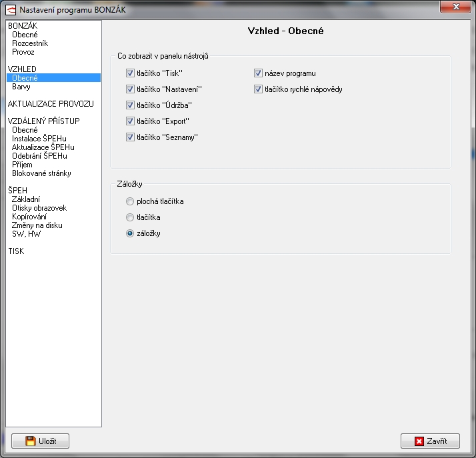Save settings with the Uložit button
The height and width of the screenshot is (458, 476).
pyautogui.click(x=41, y=441)
